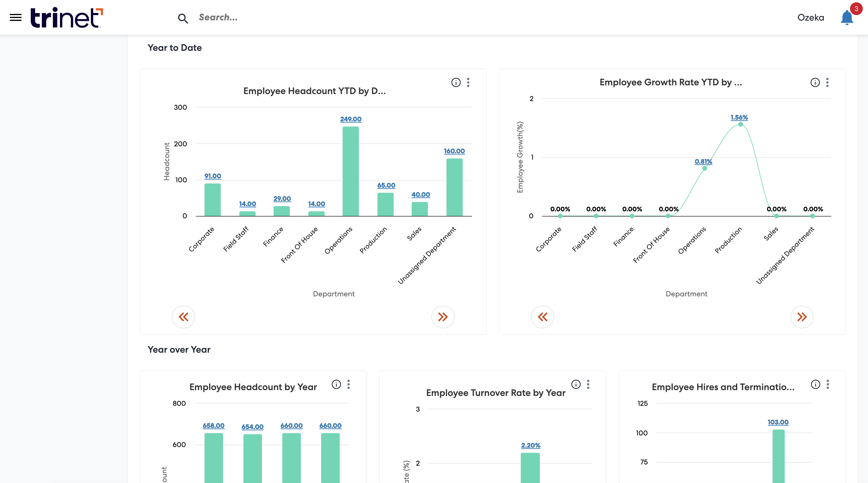Show info for Employee Headcount by Year chart
868x483 pixels.
click(336, 384)
